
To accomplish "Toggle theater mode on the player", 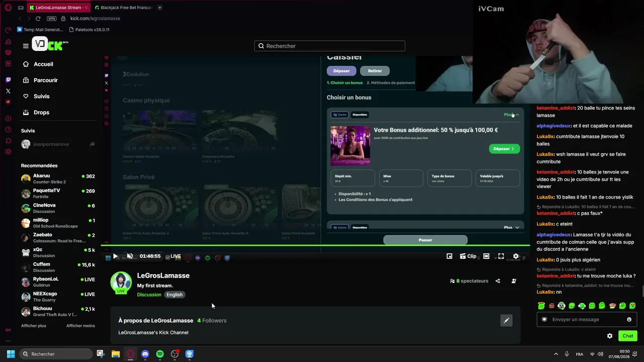I will (x=486, y=256).
